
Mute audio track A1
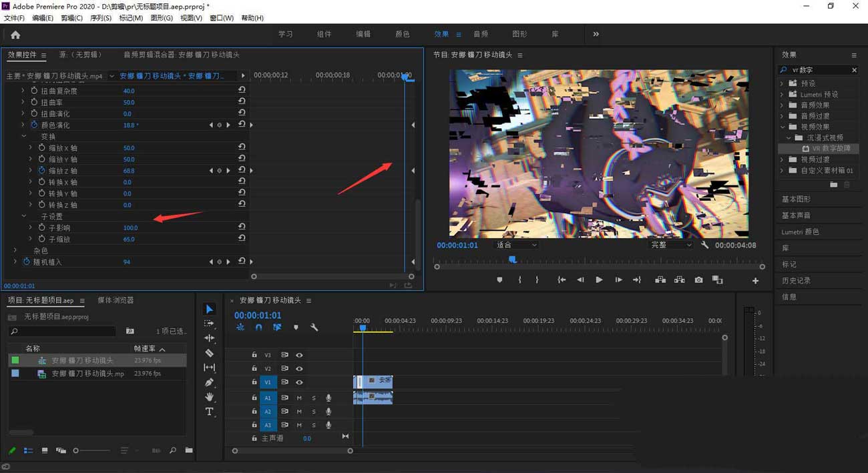coord(299,398)
